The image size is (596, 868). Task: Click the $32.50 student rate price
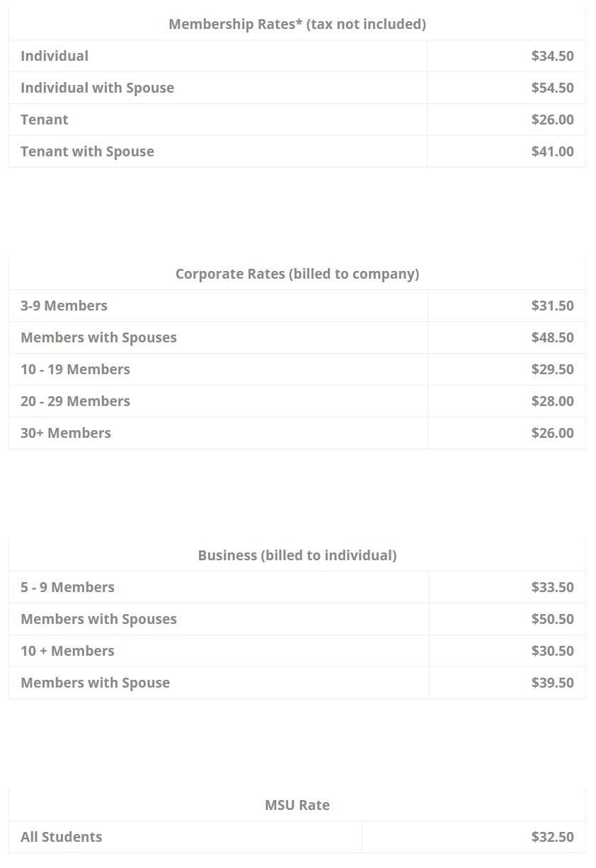[x=552, y=837]
